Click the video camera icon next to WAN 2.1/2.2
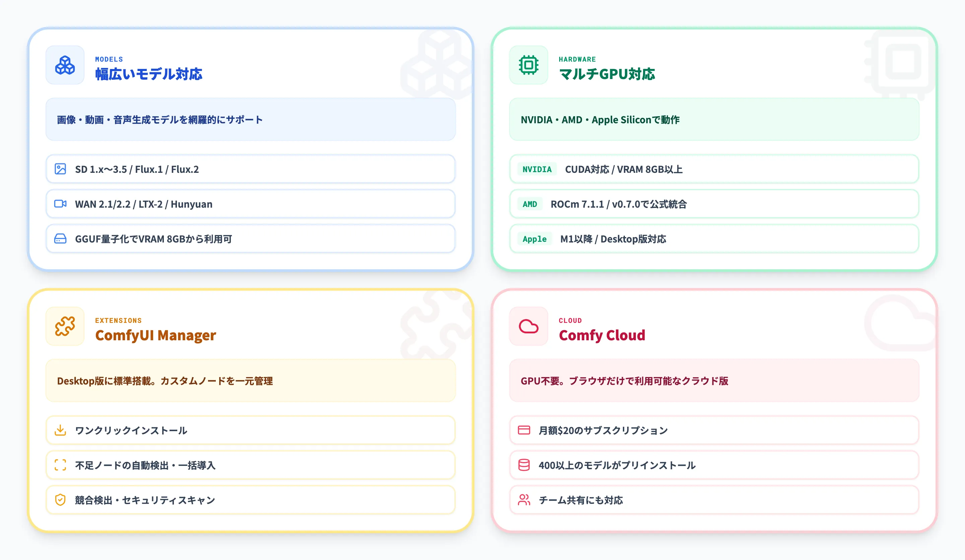The width and height of the screenshot is (965, 560). click(61, 204)
